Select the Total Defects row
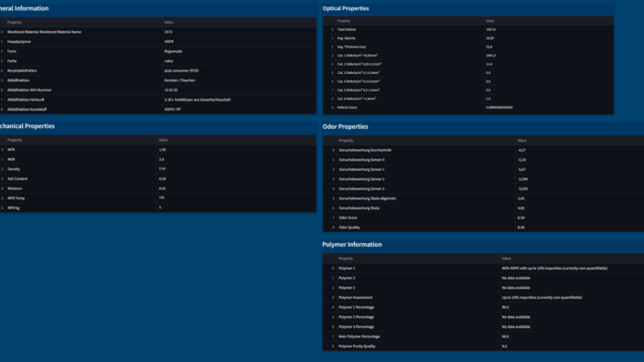This screenshot has width=644, height=362. tap(468, 29)
